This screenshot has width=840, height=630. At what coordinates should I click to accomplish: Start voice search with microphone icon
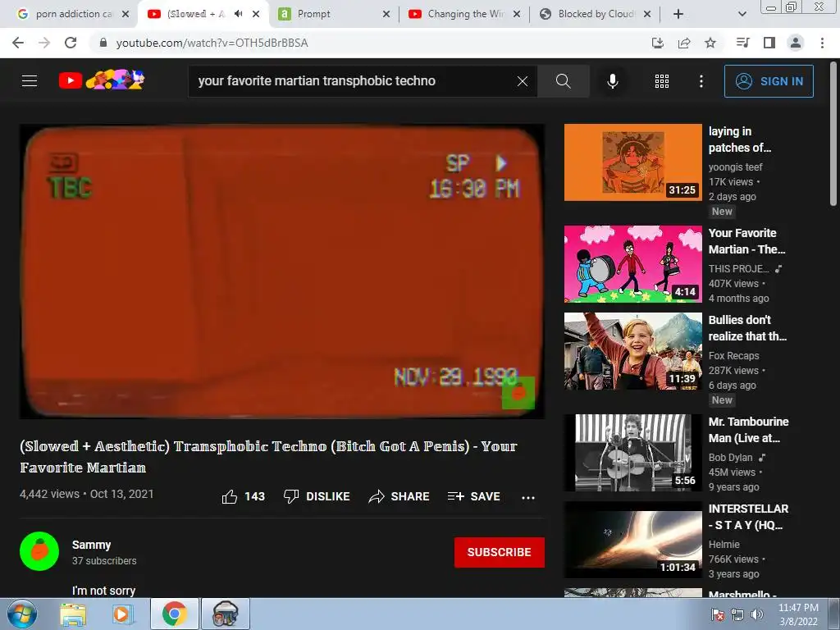pyautogui.click(x=612, y=81)
